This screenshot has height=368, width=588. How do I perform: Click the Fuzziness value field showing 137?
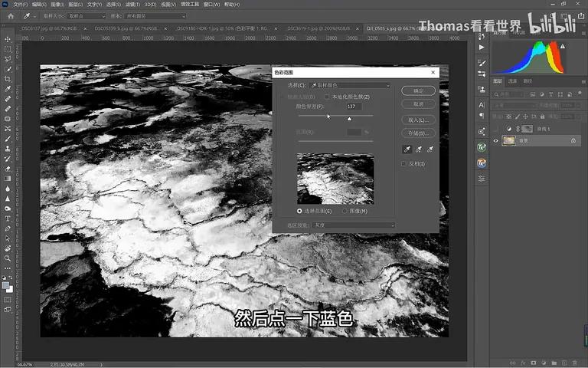pyautogui.click(x=354, y=107)
